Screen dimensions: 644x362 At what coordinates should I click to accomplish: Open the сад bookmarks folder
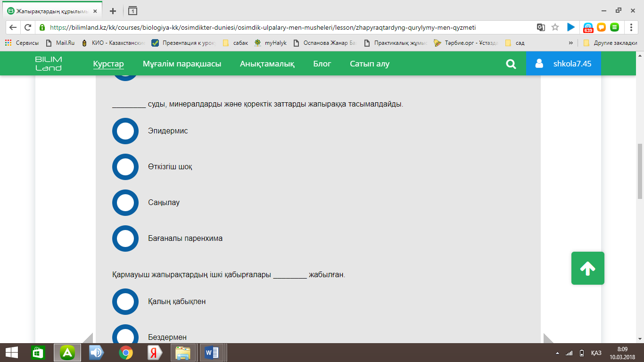(514, 43)
